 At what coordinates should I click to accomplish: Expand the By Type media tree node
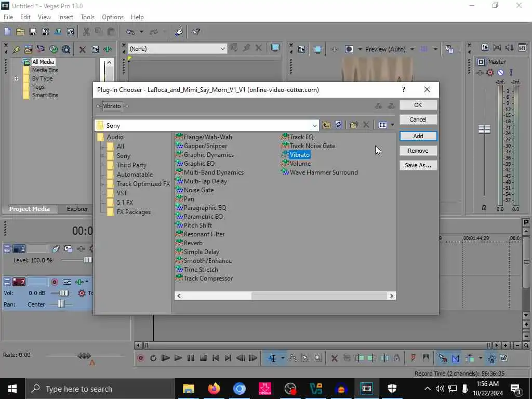click(16, 78)
